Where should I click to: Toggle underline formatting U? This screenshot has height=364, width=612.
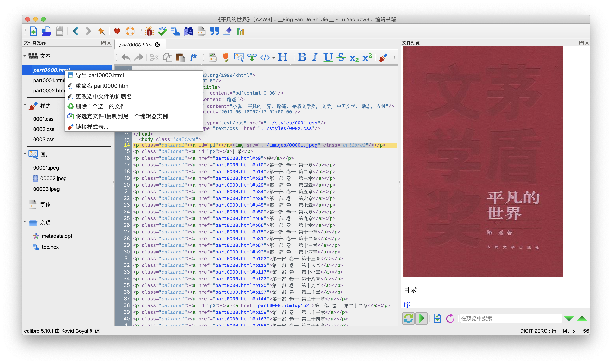coord(328,58)
